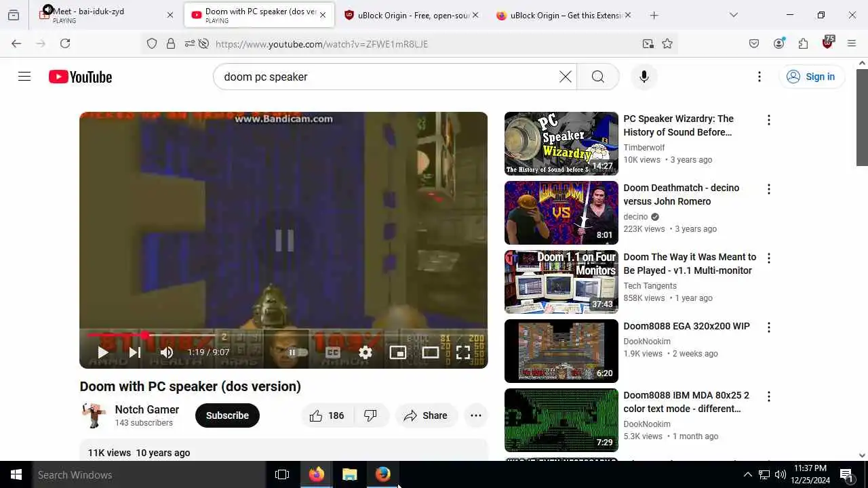868x488 pixels.
Task: Visit the Tech Tangents channel
Action: point(650,286)
